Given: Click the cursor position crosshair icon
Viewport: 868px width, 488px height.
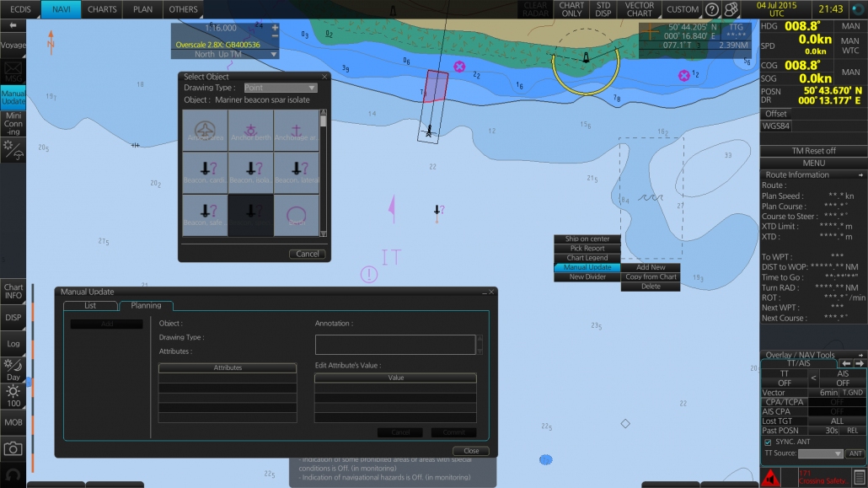Looking at the screenshot, I should [650, 32].
